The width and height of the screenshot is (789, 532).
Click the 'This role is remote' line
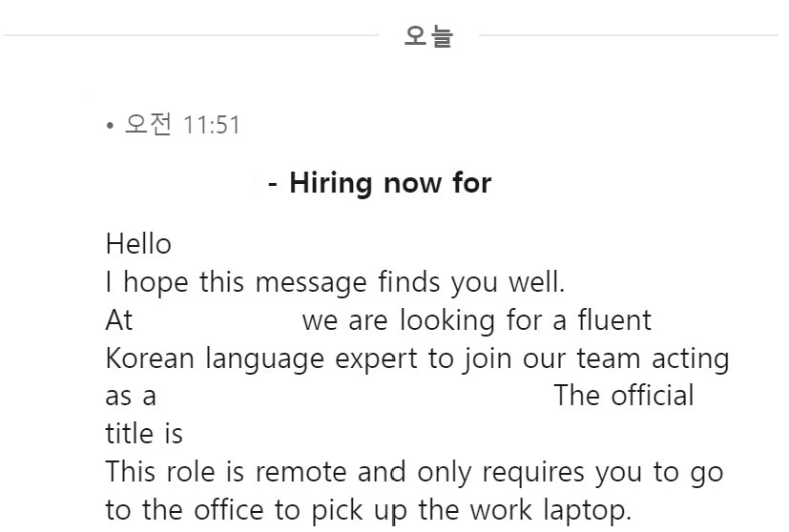pos(414,473)
